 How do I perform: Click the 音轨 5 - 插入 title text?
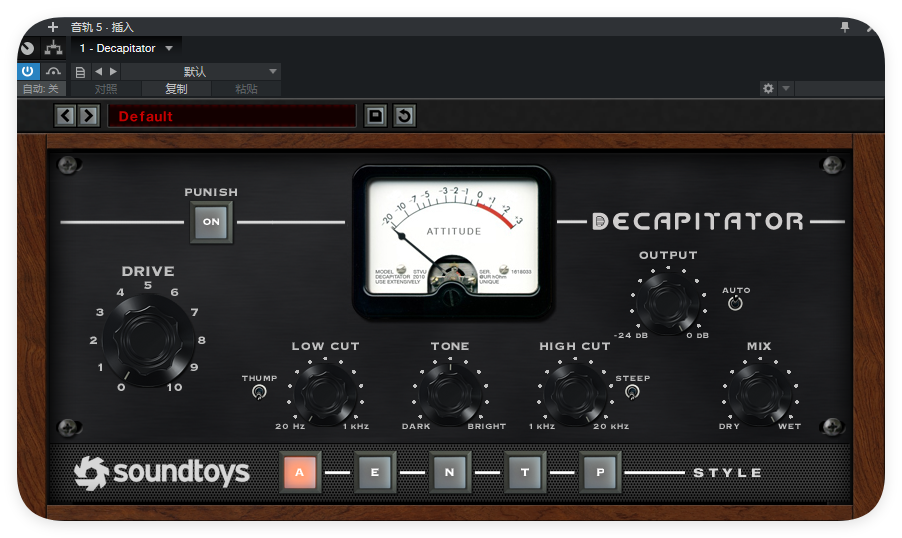pos(102,27)
